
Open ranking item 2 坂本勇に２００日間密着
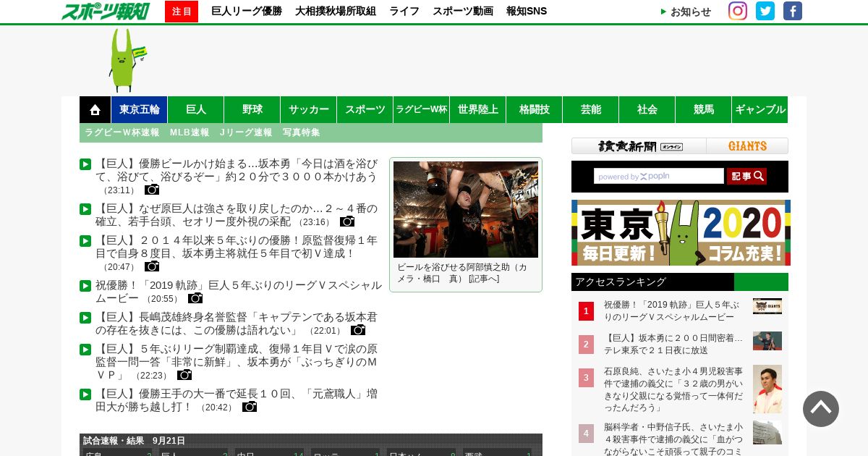pyautogui.click(x=673, y=344)
